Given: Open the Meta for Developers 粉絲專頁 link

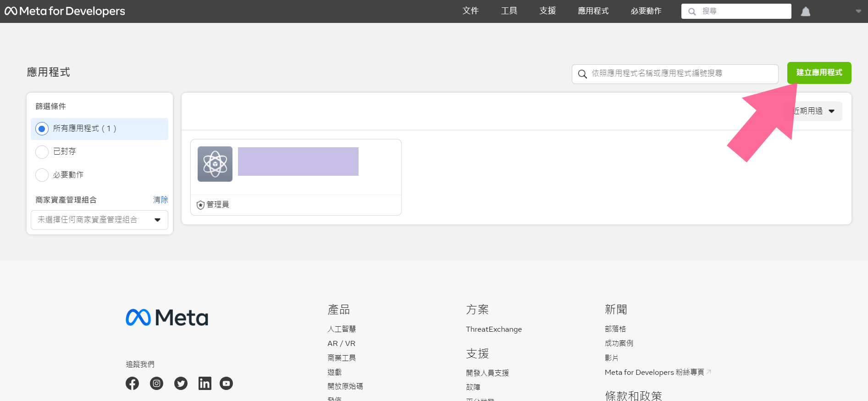Looking at the screenshot, I should (x=658, y=372).
